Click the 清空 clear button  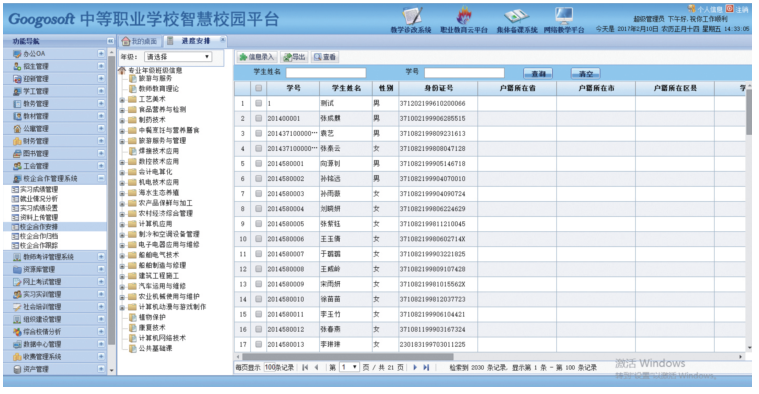[x=586, y=74]
